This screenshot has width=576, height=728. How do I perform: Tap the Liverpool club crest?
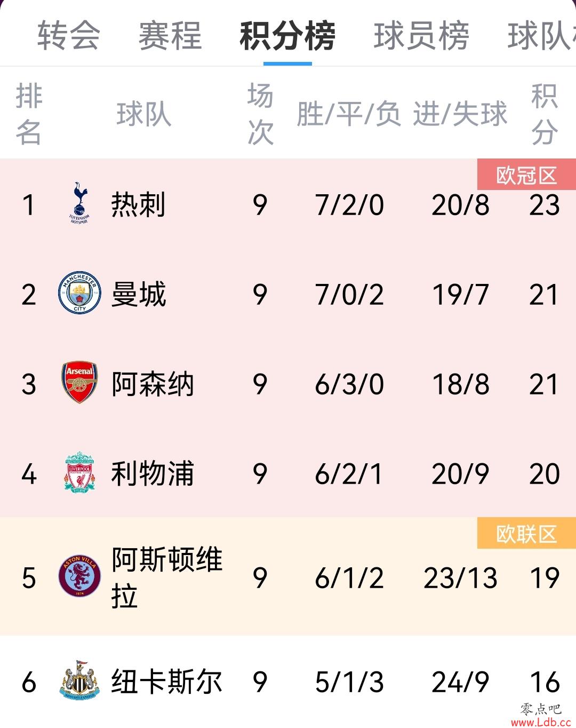pos(79,472)
